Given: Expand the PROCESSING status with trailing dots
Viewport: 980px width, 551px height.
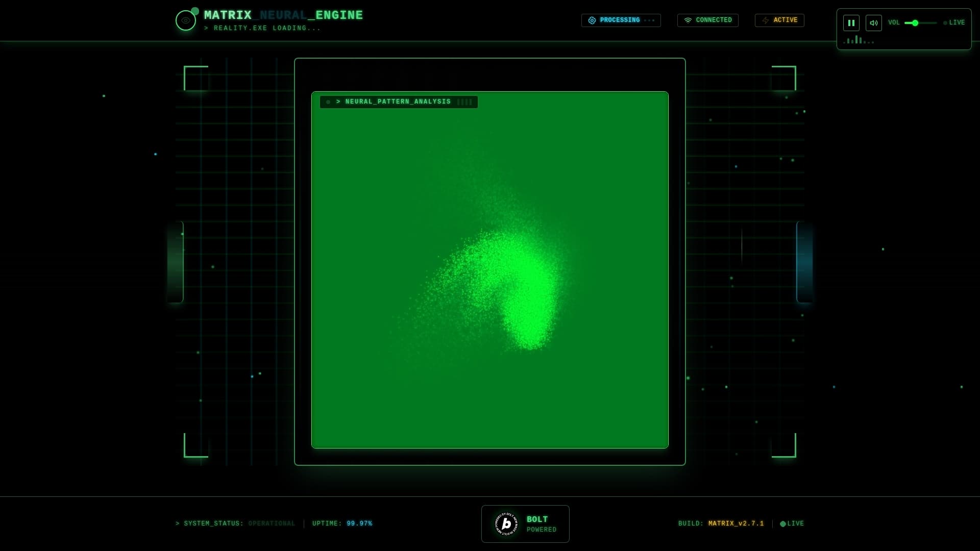Looking at the screenshot, I should pyautogui.click(x=621, y=20).
